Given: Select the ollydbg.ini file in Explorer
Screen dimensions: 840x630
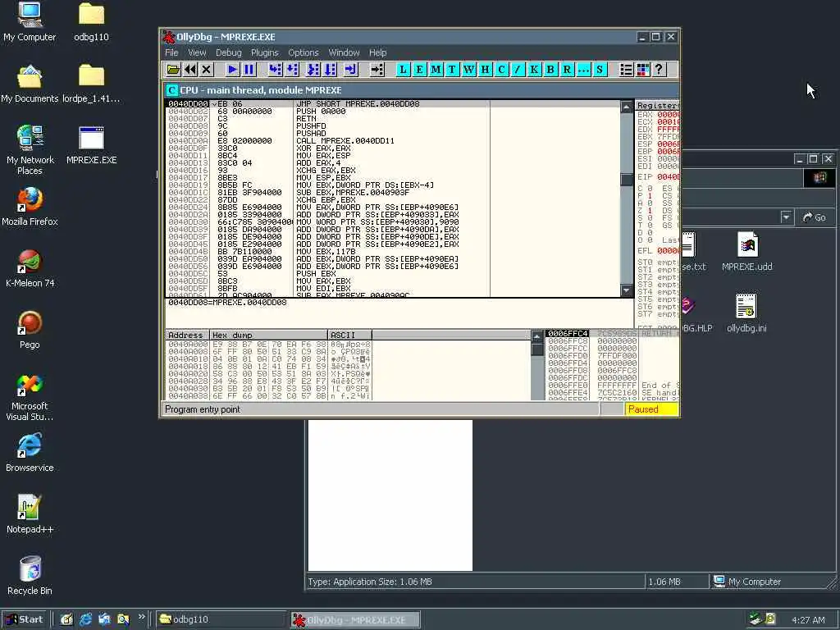Looking at the screenshot, I should tap(746, 313).
